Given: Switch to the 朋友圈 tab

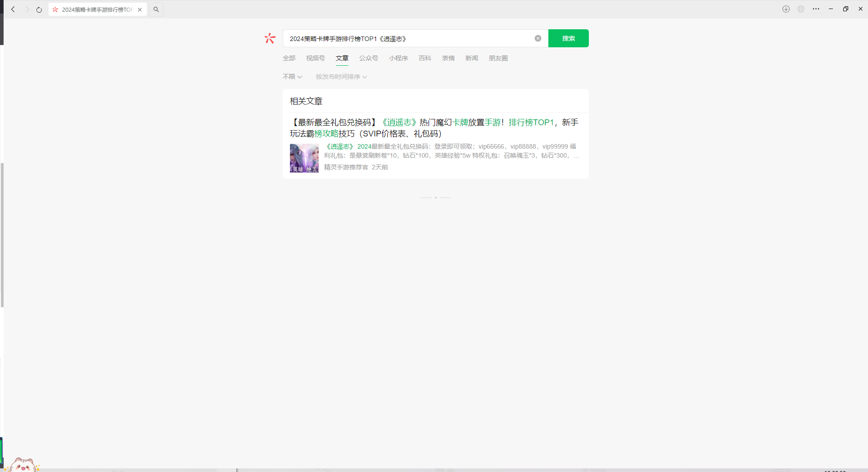Looking at the screenshot, I should coord(498,58).
